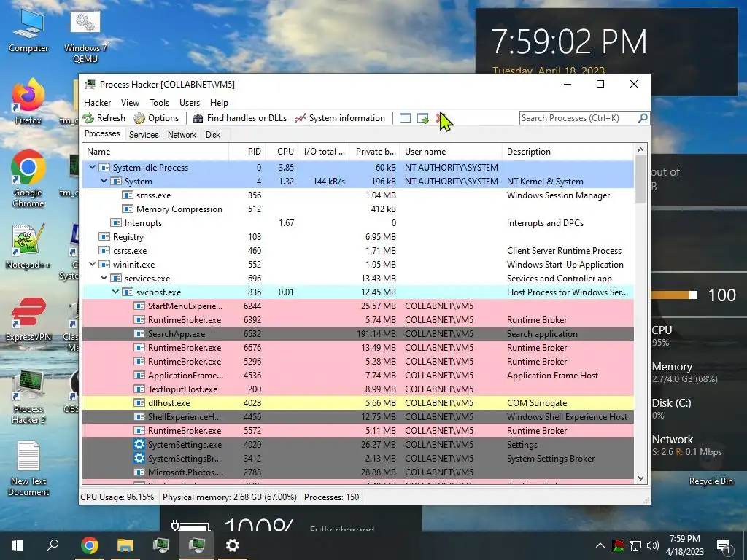Open File Explorer from the taskbar

(125, 545)
